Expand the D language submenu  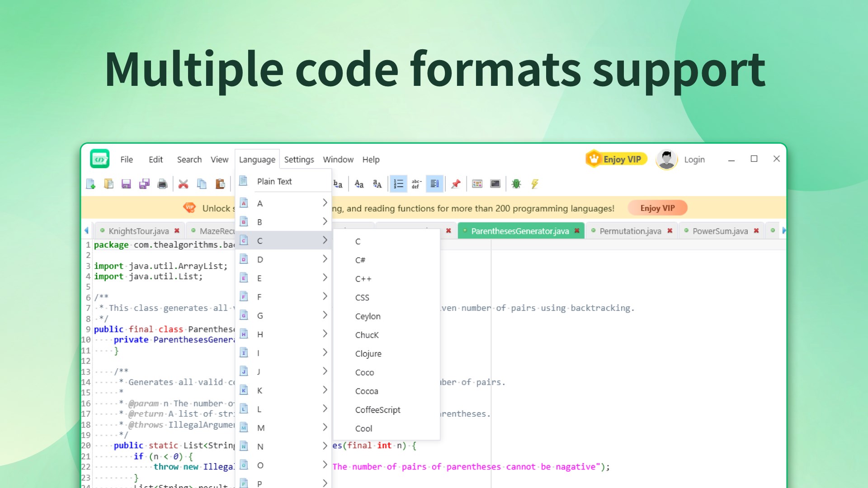[x=283, y=259]
